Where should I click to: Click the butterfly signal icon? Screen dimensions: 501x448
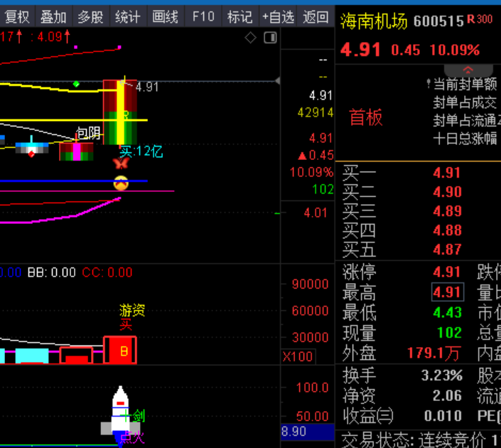tap(121, 163)
